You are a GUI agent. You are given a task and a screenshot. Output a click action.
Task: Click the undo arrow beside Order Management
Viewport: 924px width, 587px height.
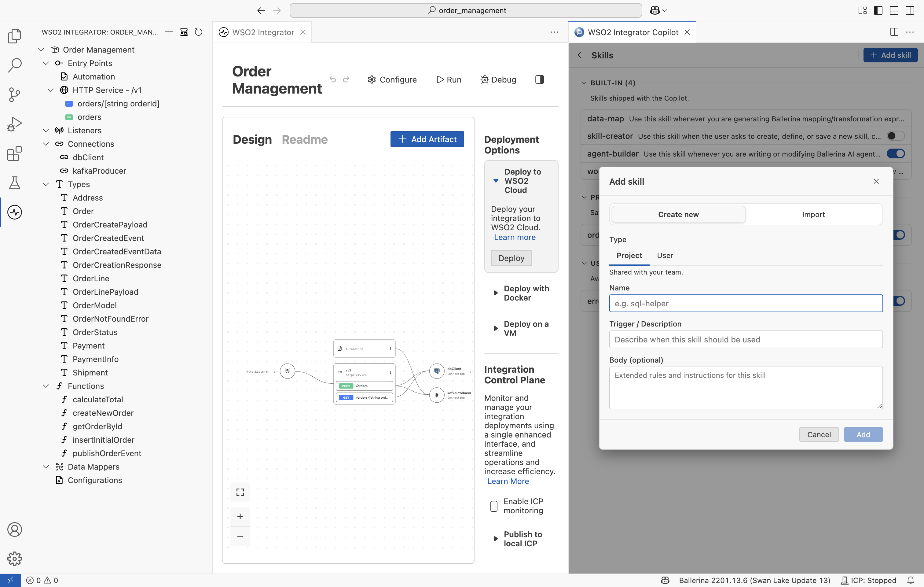click(333, 79)
